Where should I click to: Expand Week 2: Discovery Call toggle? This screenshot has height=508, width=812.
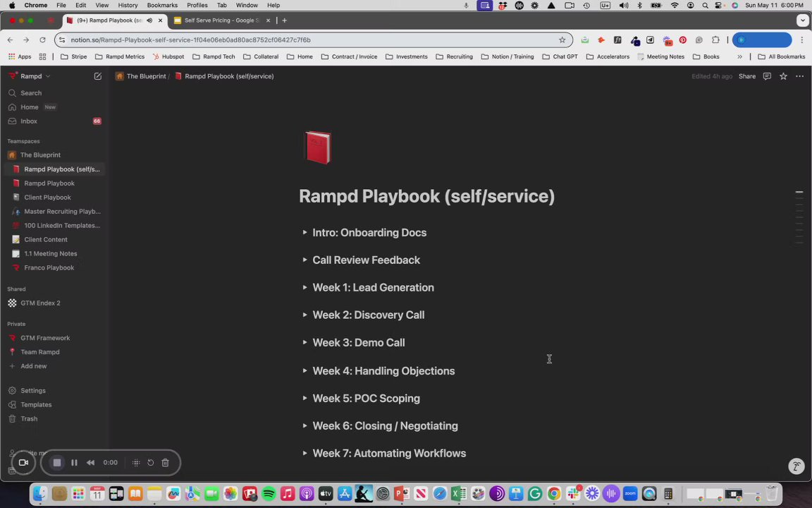pos(304,315)
